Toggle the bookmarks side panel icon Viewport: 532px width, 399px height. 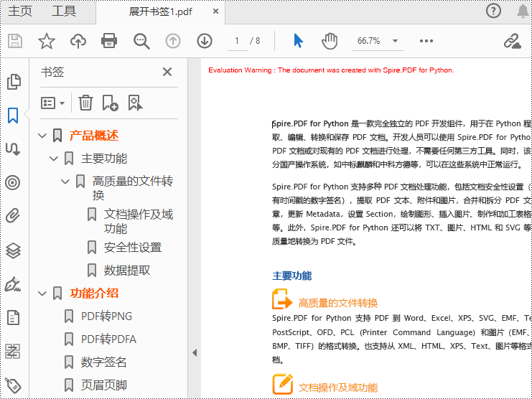13,116
